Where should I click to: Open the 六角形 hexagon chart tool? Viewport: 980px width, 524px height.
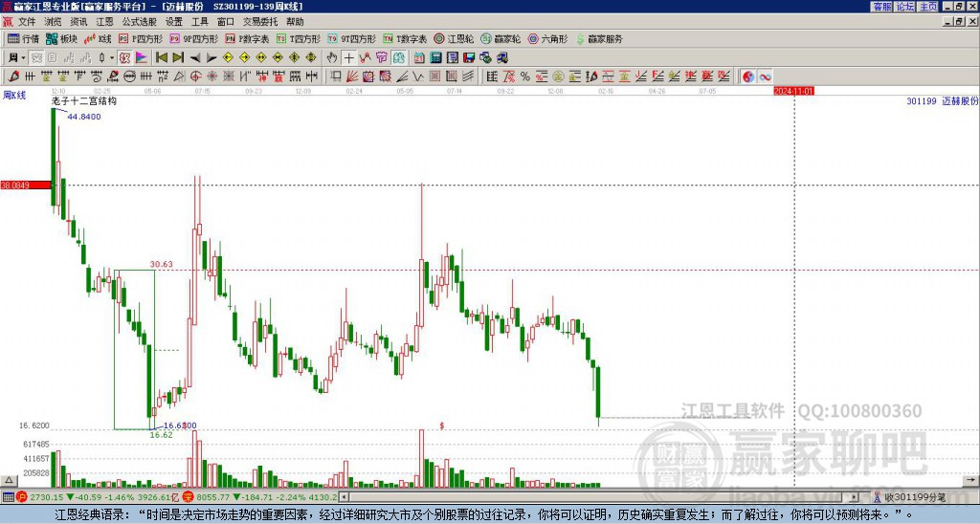[x=547, y=38]
